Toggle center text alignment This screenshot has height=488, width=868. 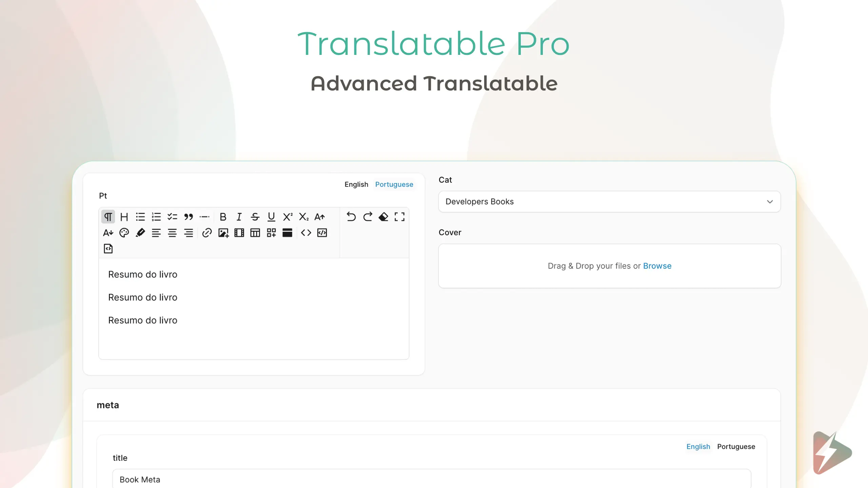coord(173,233)
